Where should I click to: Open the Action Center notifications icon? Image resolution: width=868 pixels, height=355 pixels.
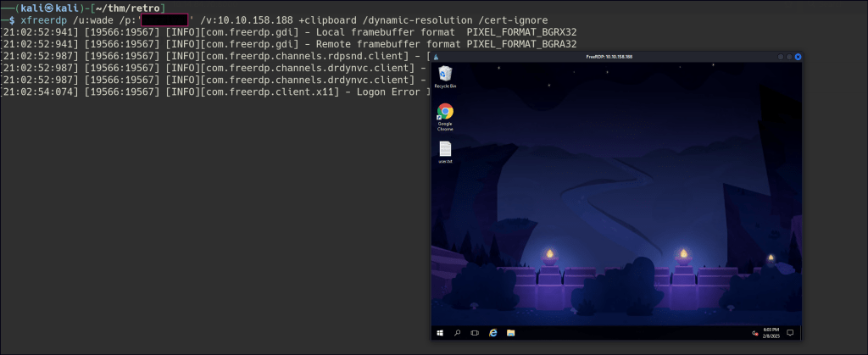790,333
